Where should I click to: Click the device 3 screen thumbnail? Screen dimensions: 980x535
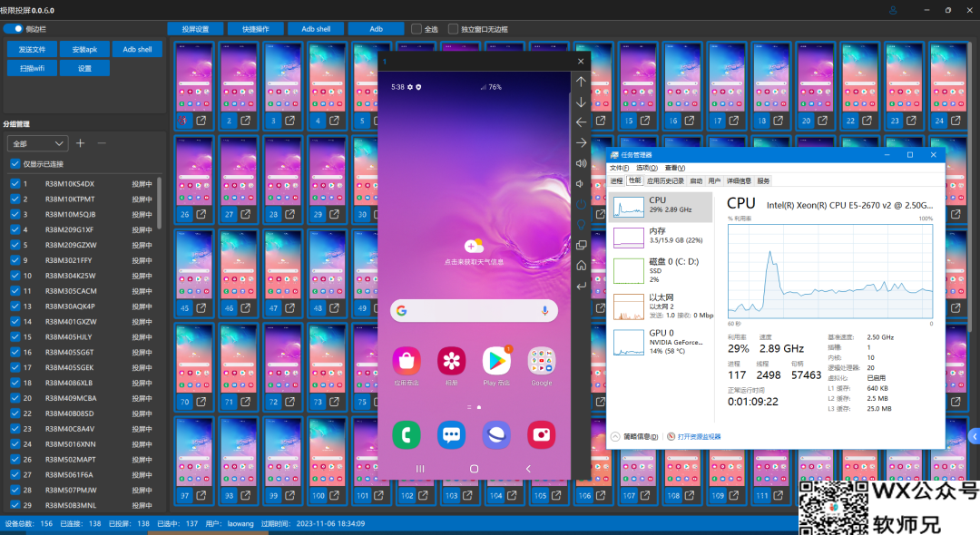282,77
